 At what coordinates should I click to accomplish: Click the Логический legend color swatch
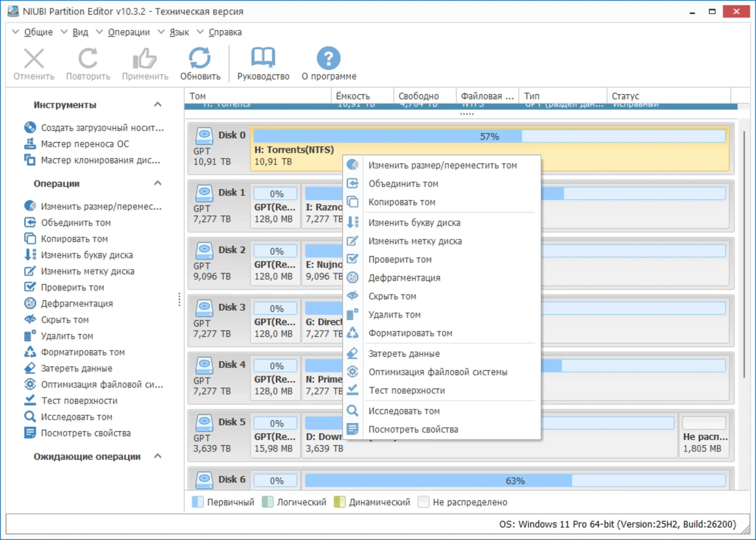267,502
